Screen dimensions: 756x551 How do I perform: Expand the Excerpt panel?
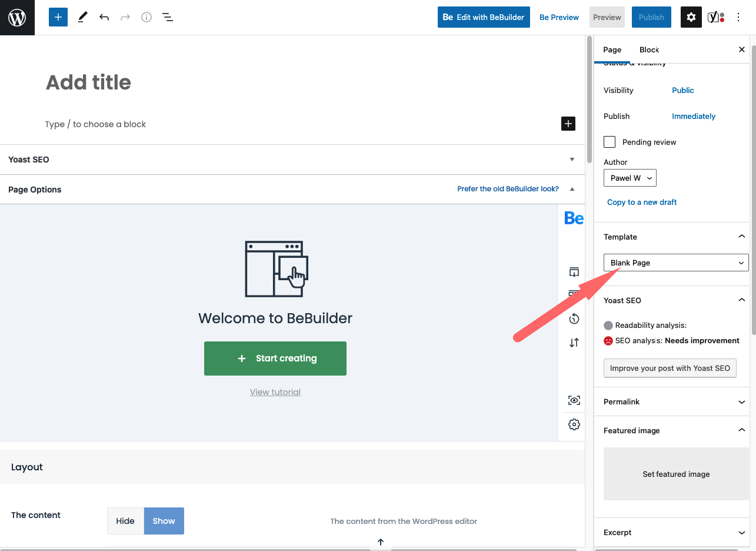coord(741,532)
